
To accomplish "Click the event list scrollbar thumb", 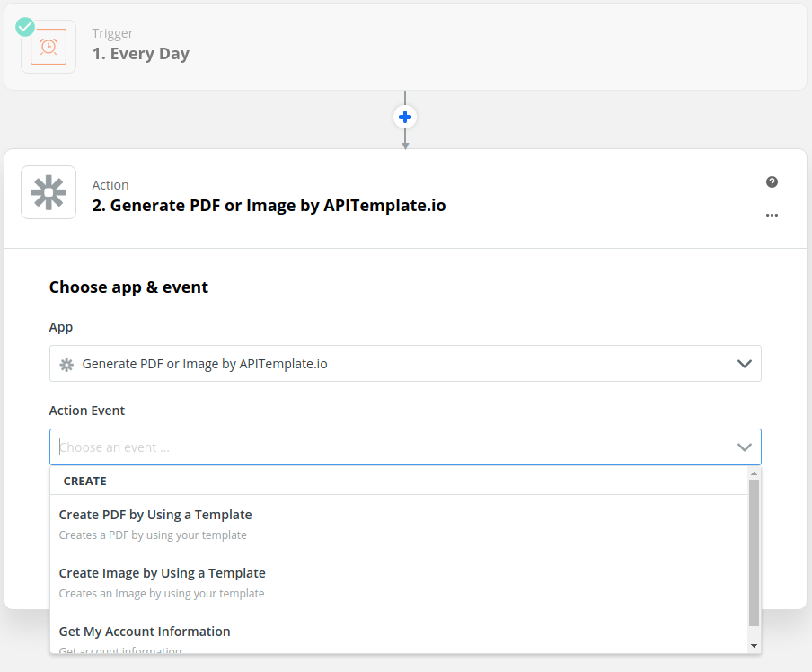I will [754, 553].
